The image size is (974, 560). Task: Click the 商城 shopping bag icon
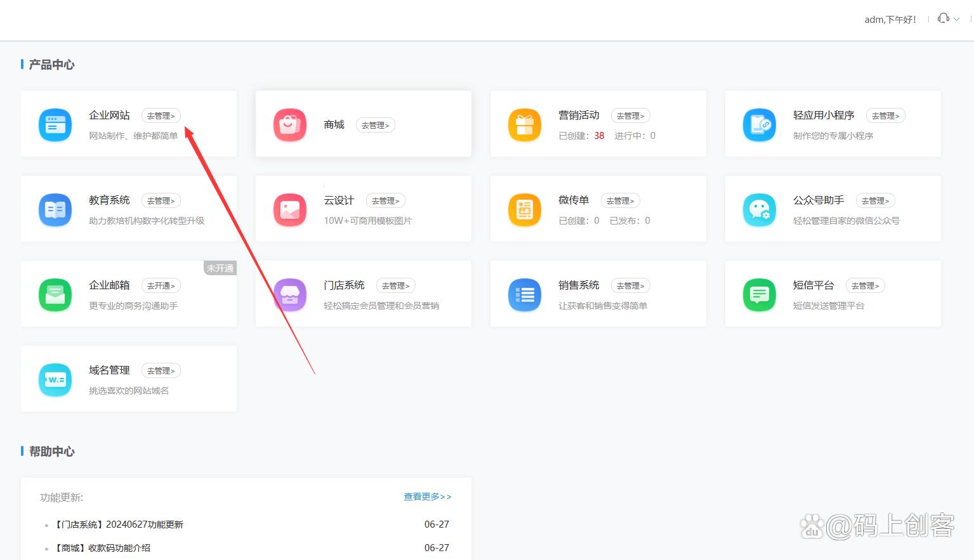290,125
